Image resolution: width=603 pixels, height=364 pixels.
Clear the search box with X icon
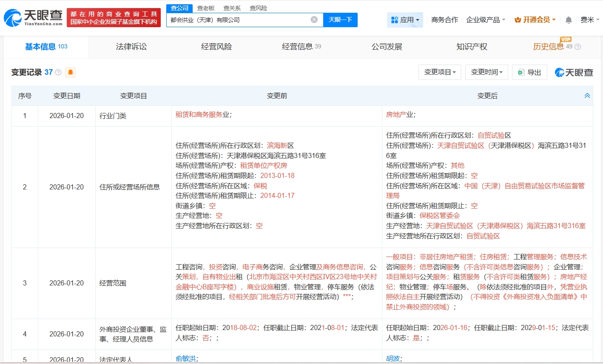coord(314,20)
